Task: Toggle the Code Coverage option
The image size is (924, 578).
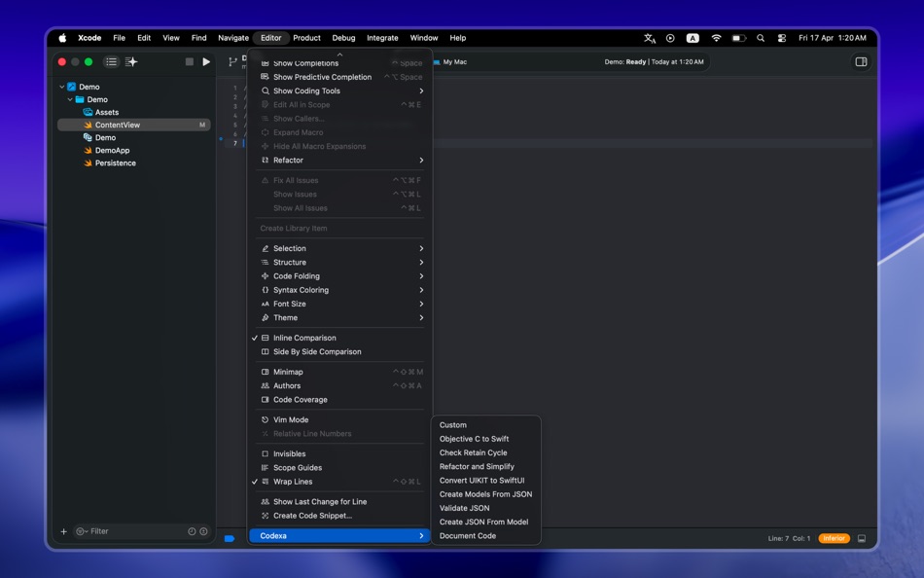Action: click(340, 400)
